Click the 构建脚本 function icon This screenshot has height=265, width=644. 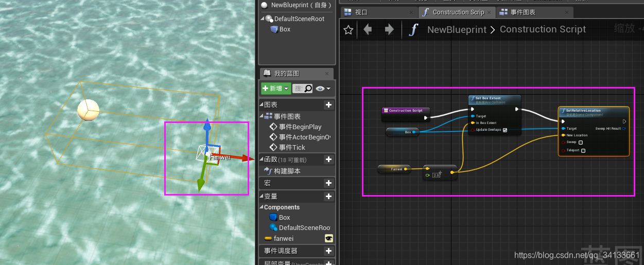(268, 171)
